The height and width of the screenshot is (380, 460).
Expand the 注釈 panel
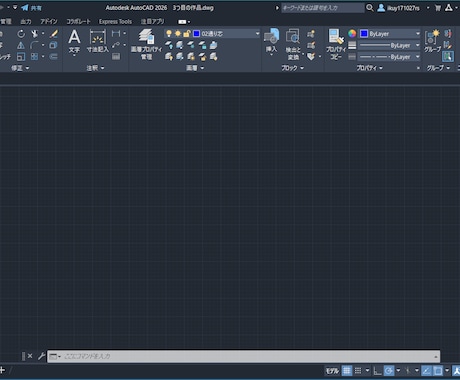pyautogui.click(x=95, y=68)
